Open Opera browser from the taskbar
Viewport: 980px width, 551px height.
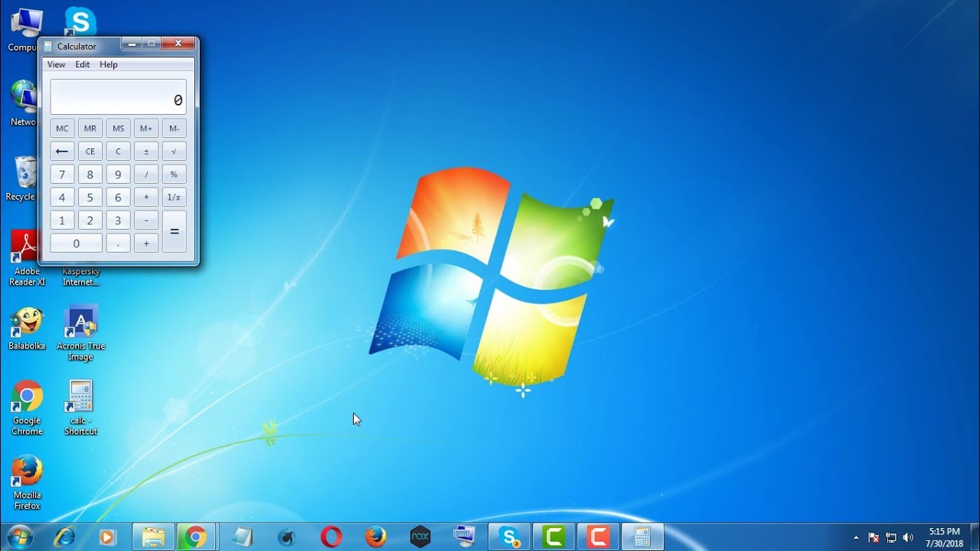(x=331, y=537)
